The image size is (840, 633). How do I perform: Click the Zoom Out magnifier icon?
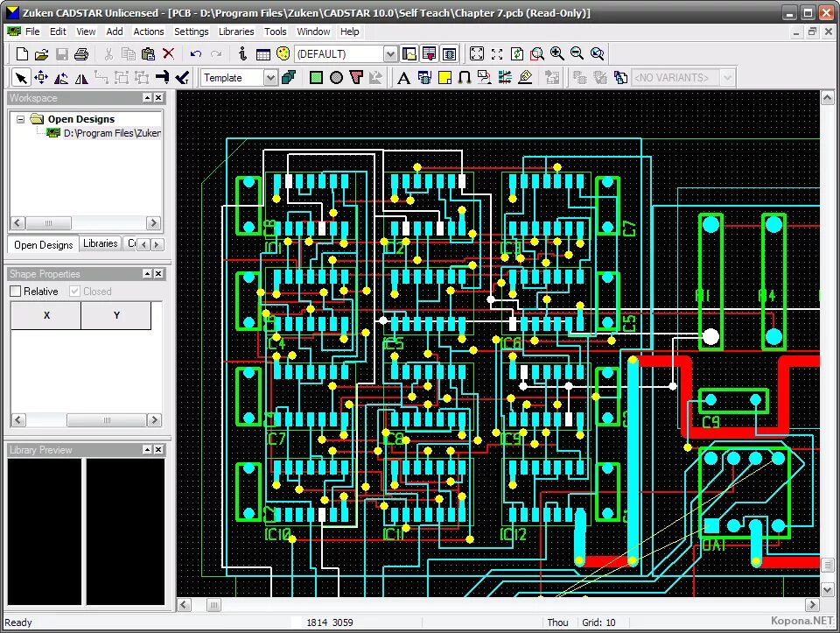577,53
